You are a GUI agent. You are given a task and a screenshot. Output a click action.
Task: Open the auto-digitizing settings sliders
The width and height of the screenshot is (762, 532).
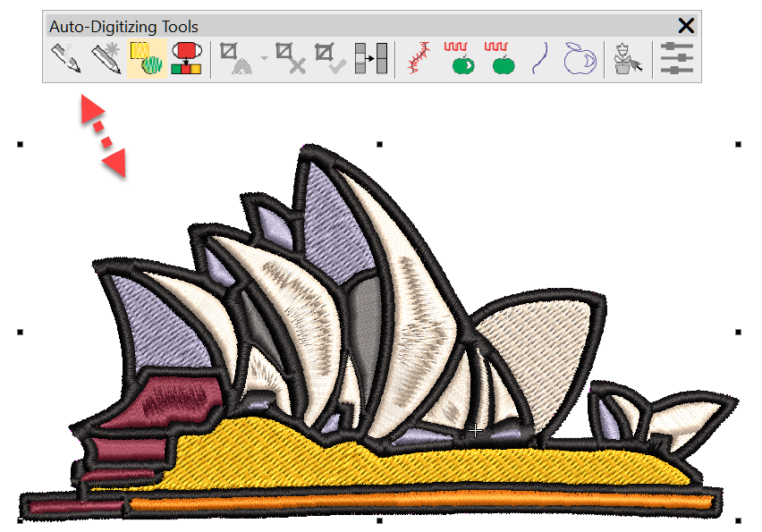677,57
